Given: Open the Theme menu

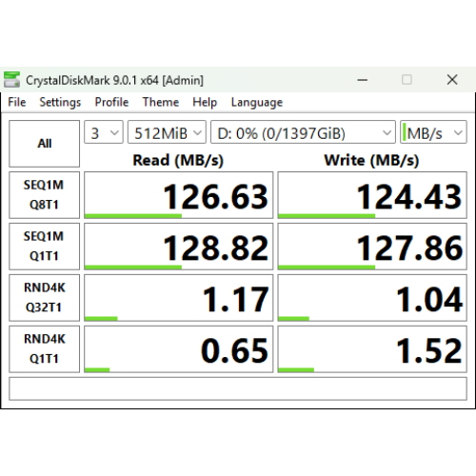Looking at the screenshot, I should (x=161, y=102).
